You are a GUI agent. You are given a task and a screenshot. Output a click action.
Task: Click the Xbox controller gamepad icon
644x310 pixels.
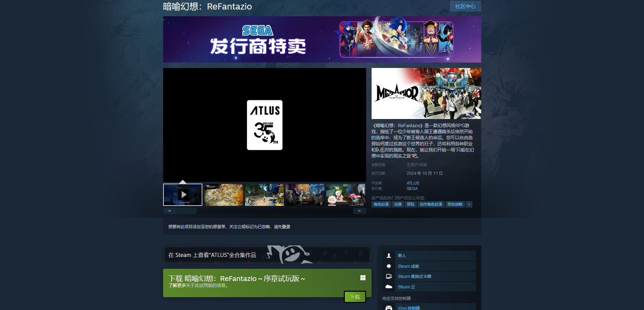pos(389,308)
